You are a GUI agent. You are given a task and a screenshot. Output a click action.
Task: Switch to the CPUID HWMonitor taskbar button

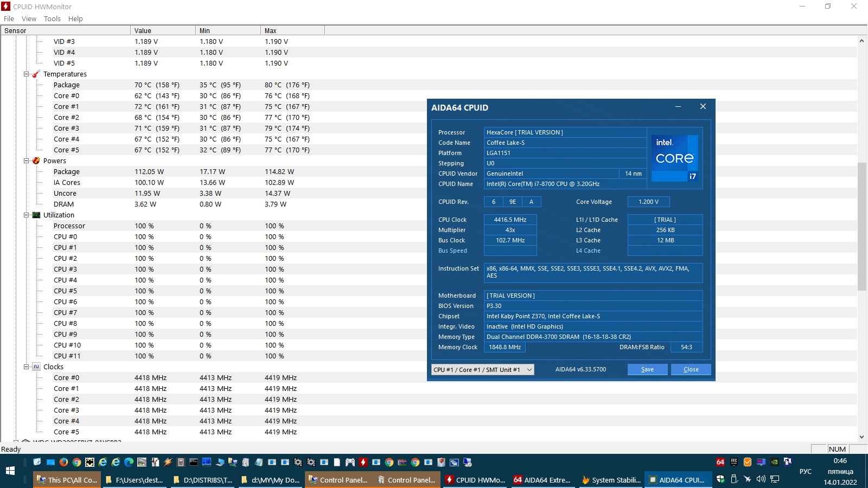coord(475,480)
